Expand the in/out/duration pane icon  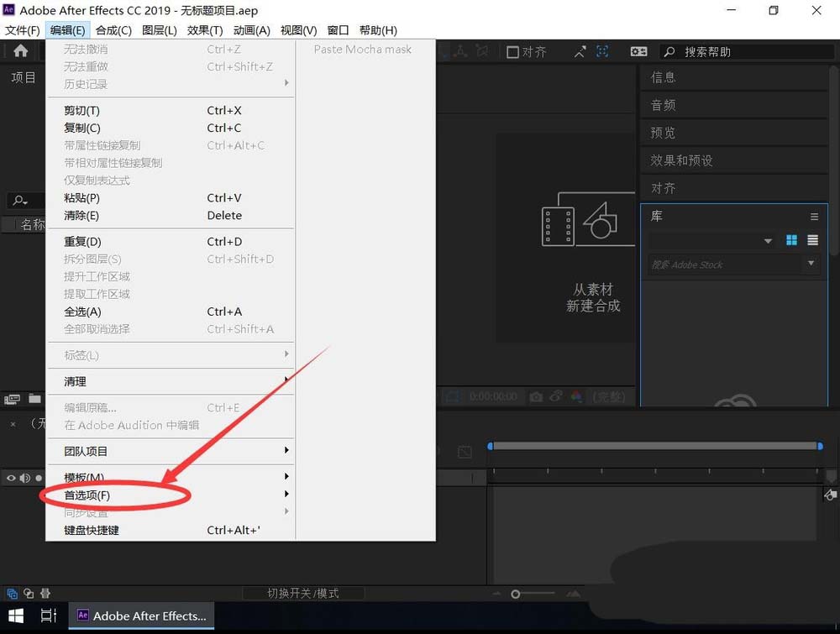tap(45, 594)
